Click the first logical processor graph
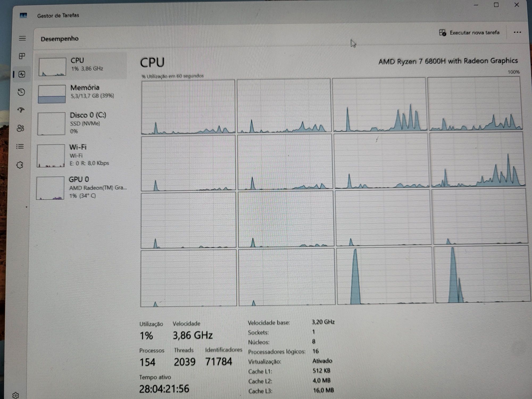 click(x=188, y=107)
